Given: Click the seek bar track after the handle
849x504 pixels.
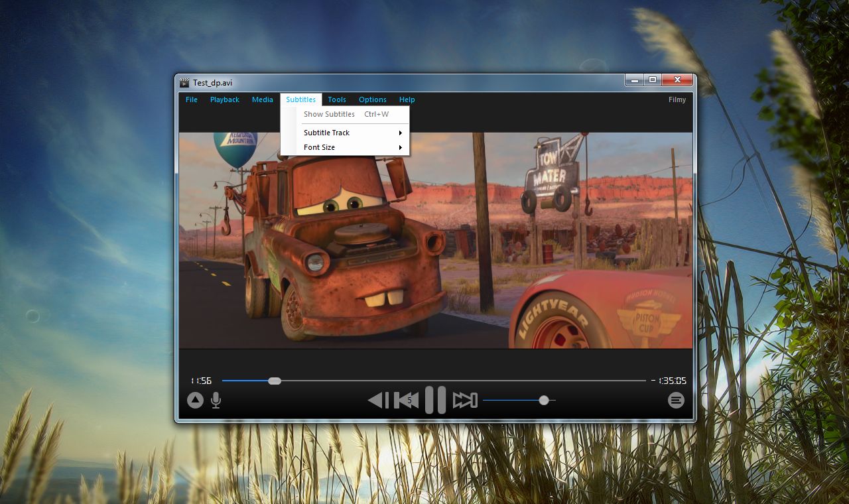Looking at the screenshot, I should (463, 381).
